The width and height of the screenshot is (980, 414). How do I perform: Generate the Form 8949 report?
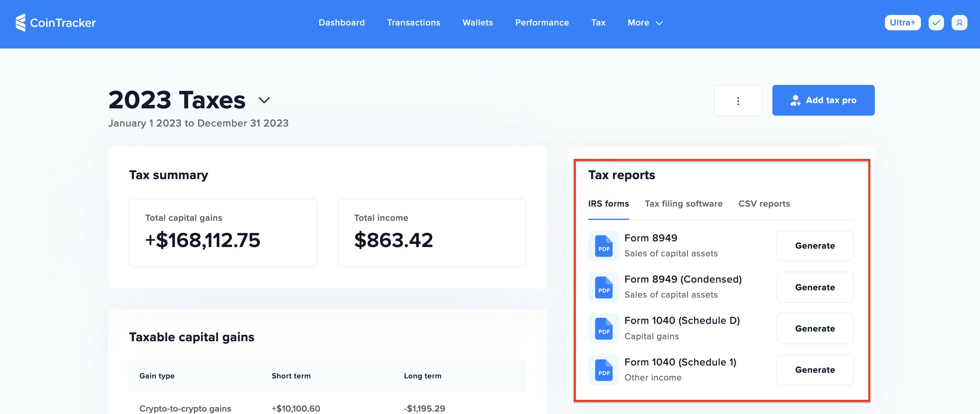815,246
